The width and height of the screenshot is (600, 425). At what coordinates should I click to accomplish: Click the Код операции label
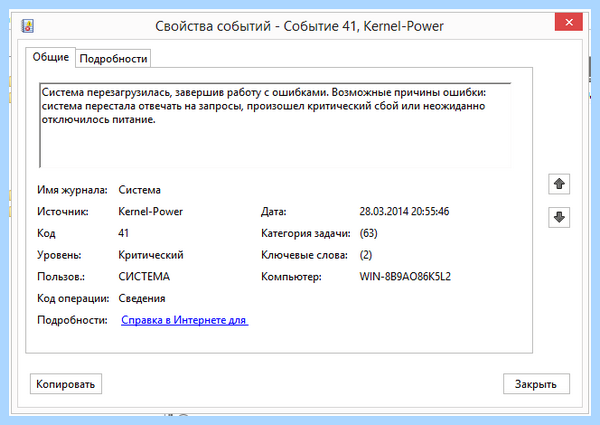click(73, 298)
